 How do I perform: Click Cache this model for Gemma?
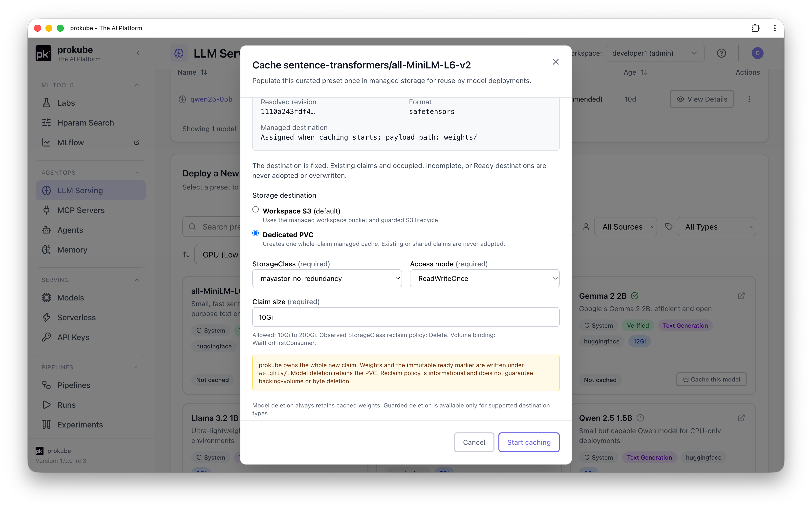[x=711, y=379]
